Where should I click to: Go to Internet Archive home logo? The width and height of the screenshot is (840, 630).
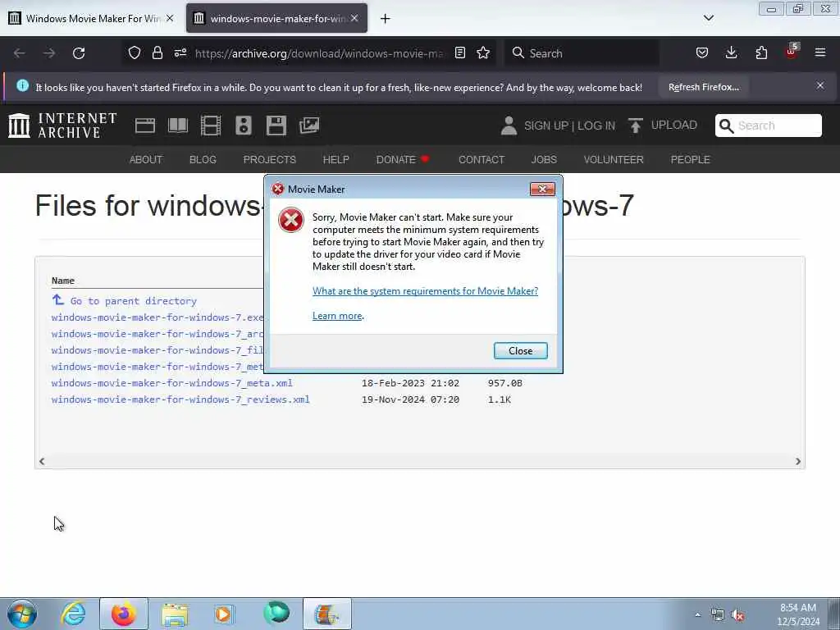pos(62,126)
